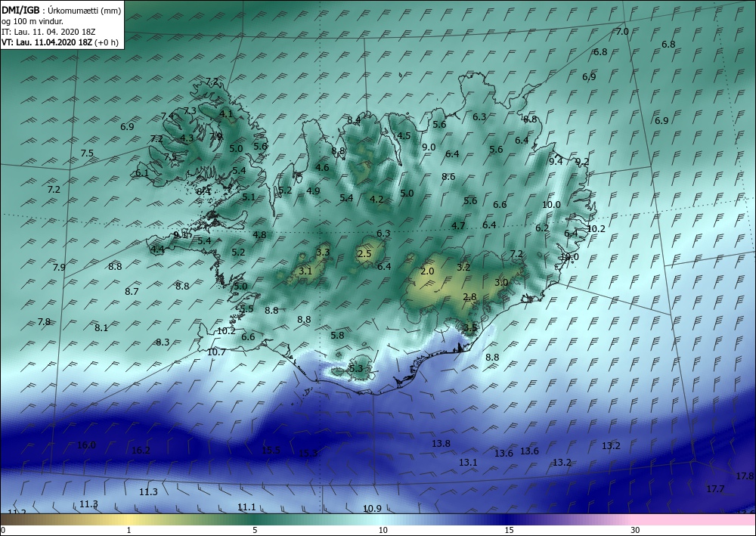The height and width of the screenshot is (536, 756).
Task: Click the 17.8 value at the right edge
Action: pos(745,476)
